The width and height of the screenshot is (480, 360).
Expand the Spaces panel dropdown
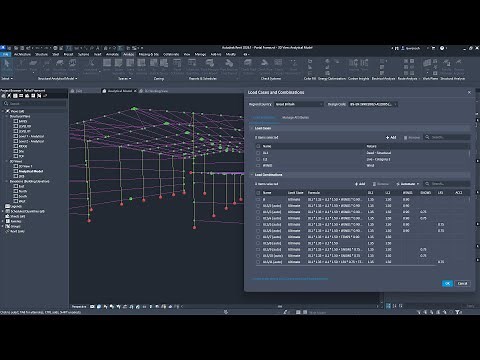124,79
